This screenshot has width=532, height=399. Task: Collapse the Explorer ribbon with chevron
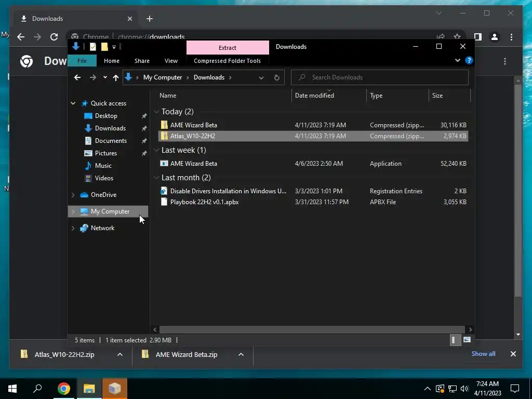click(x=457, y=60)
